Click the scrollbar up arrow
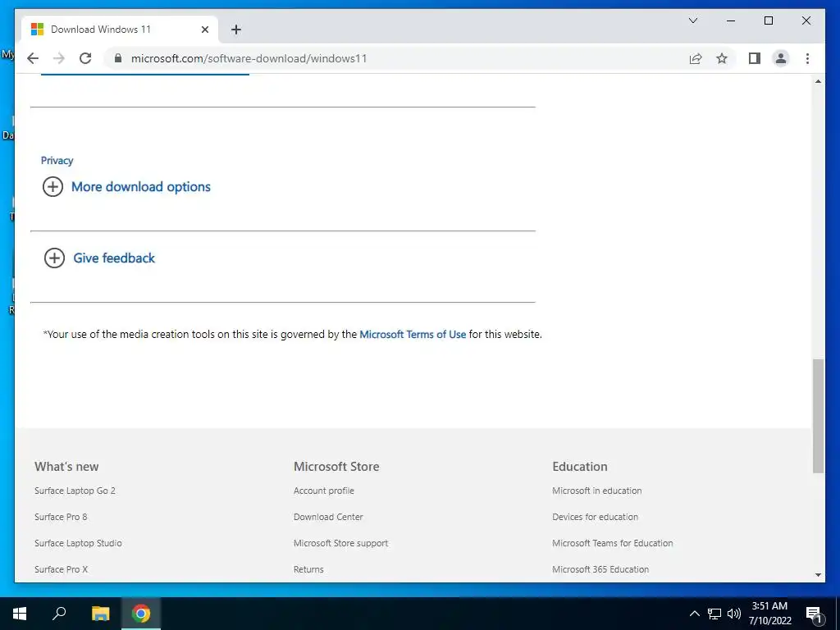Screen dimensions: 840x630 (818, 81)
